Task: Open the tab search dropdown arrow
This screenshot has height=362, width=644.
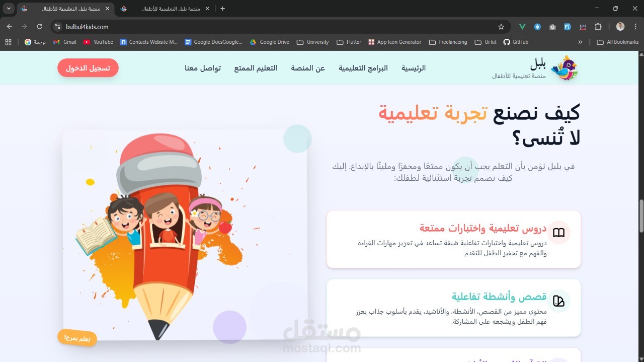Action: tap(9, 9)
